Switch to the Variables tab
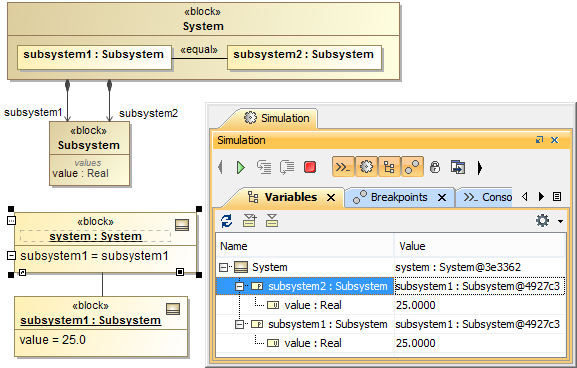The width and height of the screenshot is (577, 368). [291, 197]
